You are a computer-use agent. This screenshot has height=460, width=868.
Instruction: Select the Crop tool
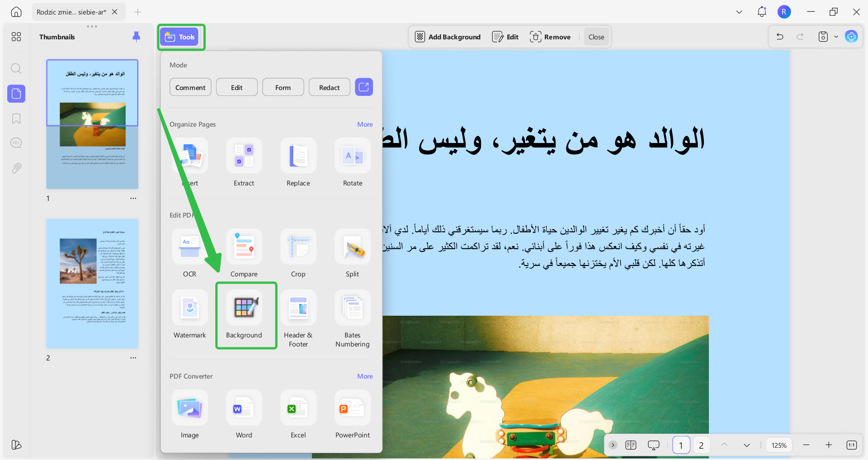click(x=298, y=253)
